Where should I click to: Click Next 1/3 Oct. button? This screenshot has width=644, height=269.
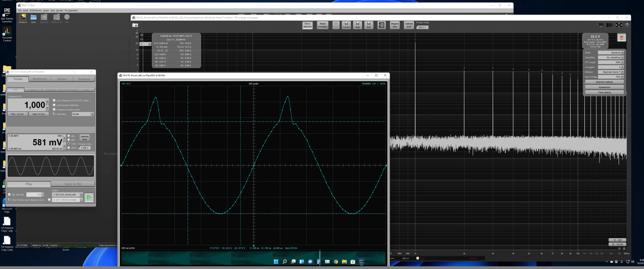click(39, 114)
